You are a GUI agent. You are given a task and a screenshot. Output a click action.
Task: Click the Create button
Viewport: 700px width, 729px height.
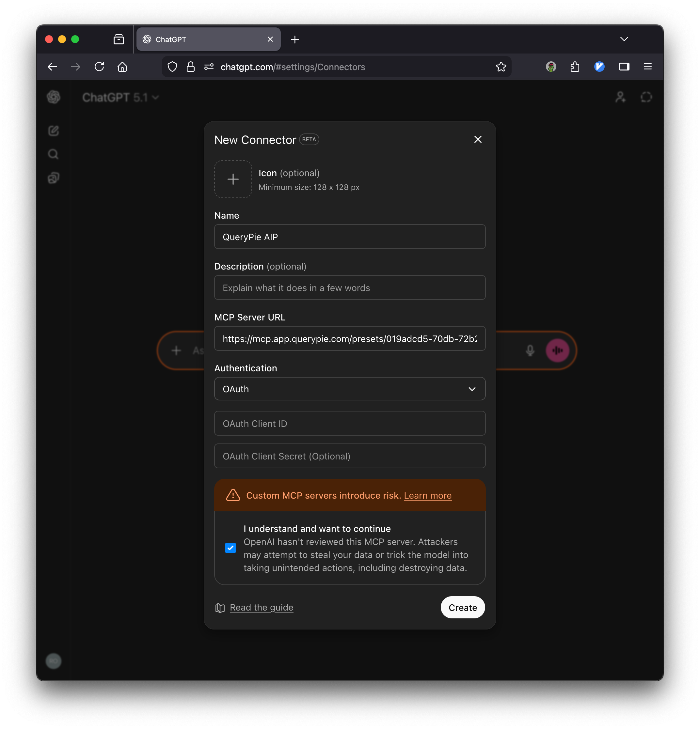[463, 608]
